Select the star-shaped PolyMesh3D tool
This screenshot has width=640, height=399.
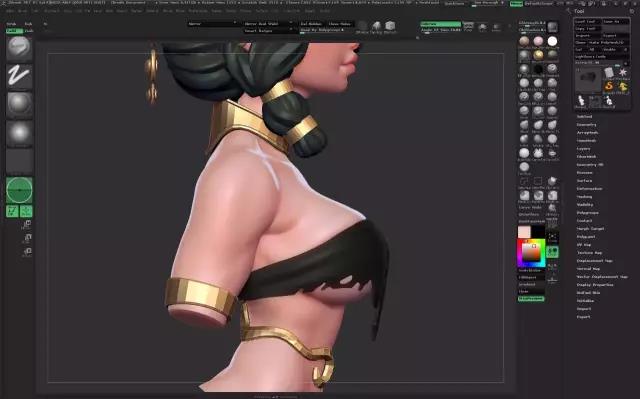coord(622,73)
